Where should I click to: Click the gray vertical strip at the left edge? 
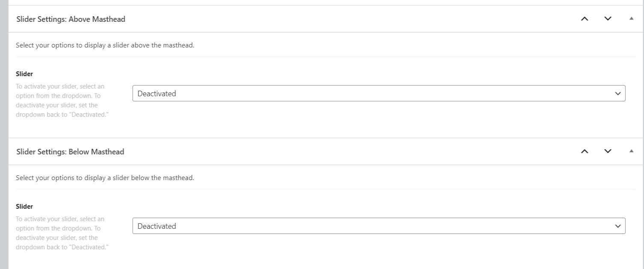pyautogui.click(x=4, y=134)
